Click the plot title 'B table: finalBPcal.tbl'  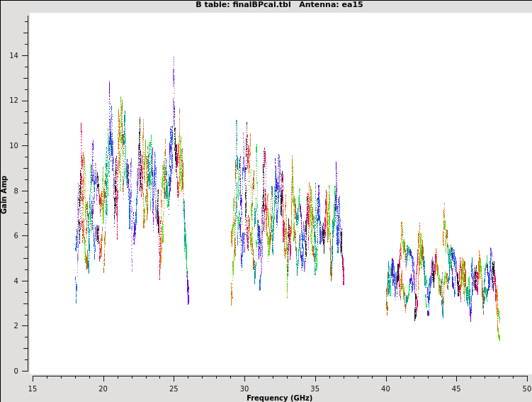pyautogui.click(x=243, y=5)
